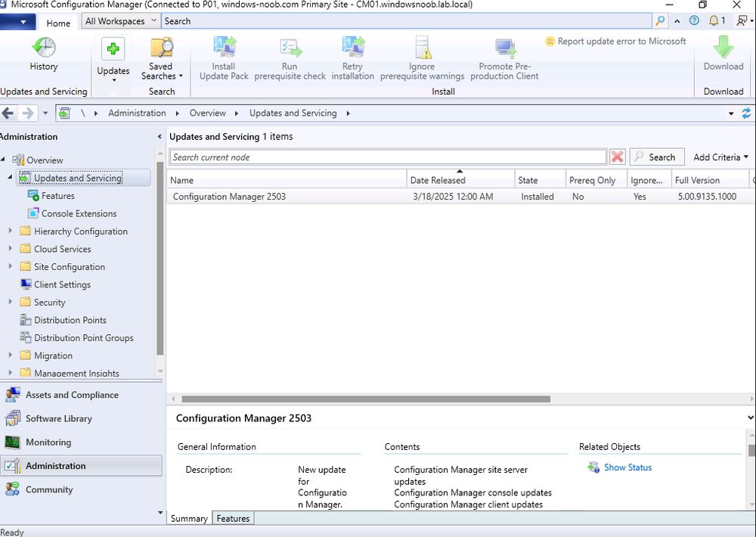The height and width of the screenshot is (537, 756).
Task: Click Report update error to Microsoft
Action: tap(615, 42)
